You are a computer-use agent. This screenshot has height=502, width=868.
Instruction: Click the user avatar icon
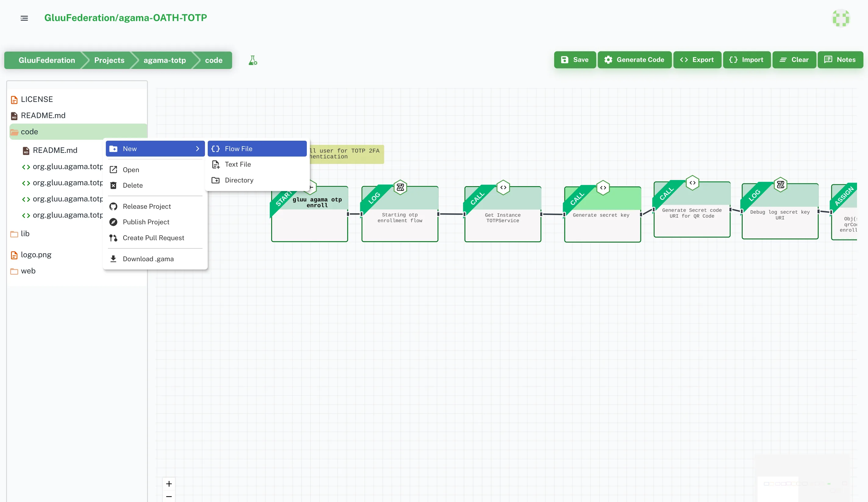pos(841,18)
